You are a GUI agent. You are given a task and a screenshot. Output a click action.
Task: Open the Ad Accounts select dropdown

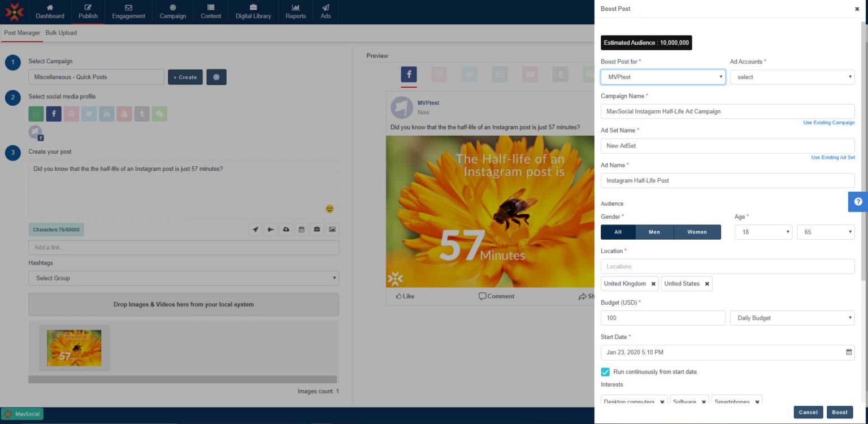791,77
